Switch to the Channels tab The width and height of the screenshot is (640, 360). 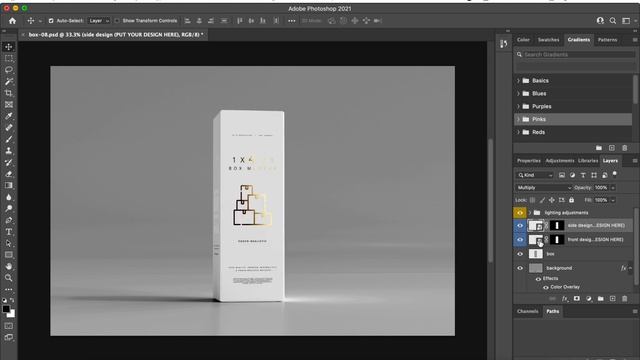tap(527, 311)
